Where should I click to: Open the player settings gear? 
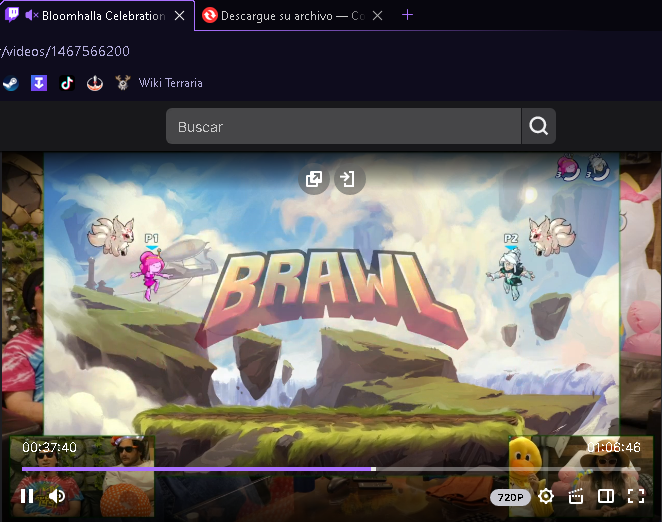(x=546, y=496)
